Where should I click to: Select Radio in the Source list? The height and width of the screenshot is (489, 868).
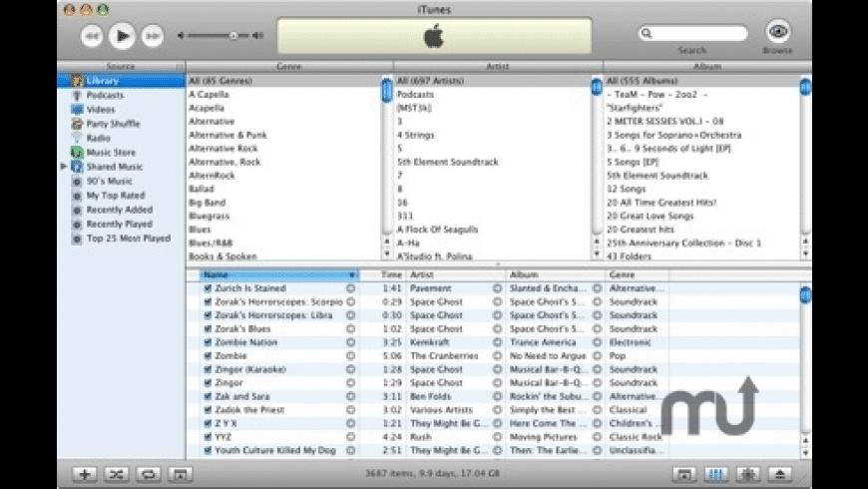122,139
